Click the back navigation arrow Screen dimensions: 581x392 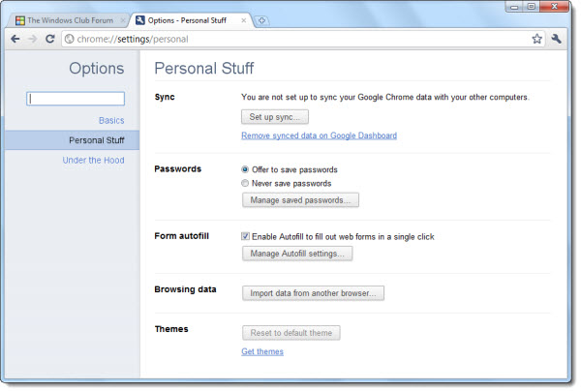(x=15, y=39)
